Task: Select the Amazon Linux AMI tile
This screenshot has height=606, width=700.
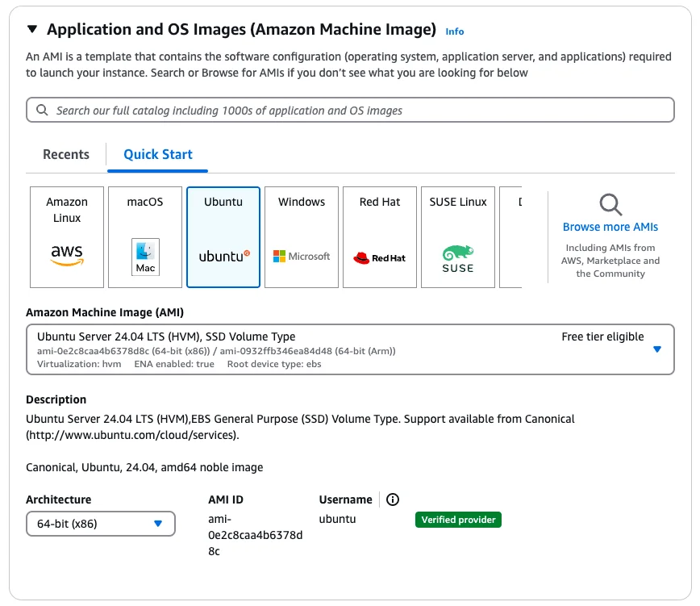Action: pyautogui.click(x=67, y=237)
